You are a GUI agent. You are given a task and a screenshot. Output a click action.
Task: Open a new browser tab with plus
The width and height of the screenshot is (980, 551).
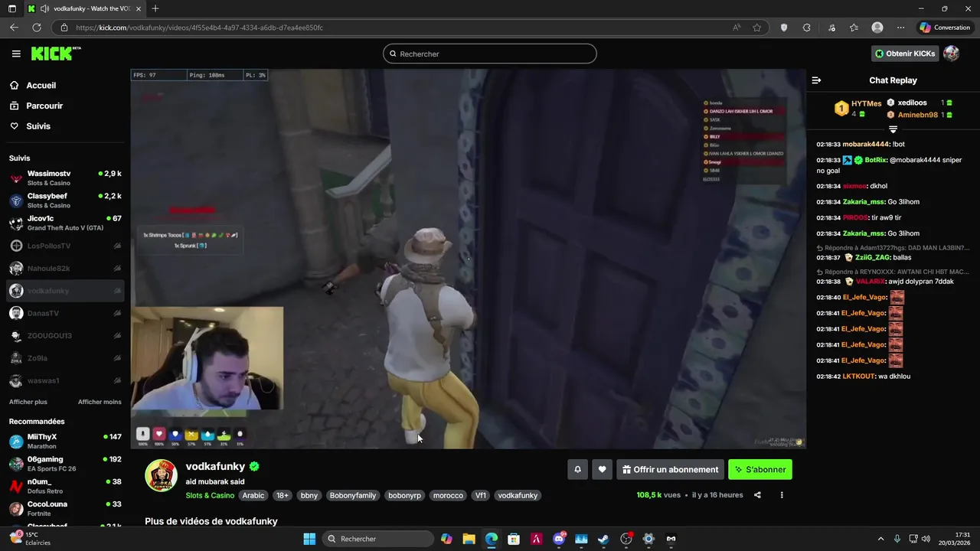click(x=155, y=8)
